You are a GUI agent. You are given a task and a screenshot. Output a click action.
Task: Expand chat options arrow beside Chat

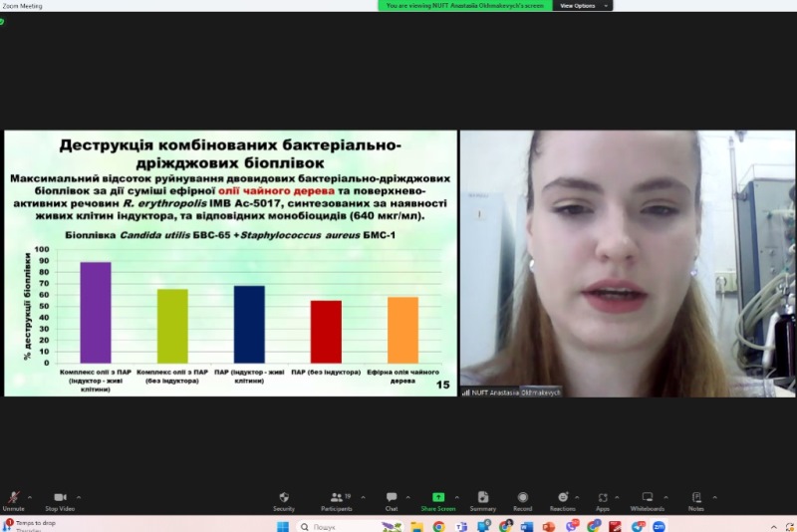pyautogui.click(x=407, y=497)
